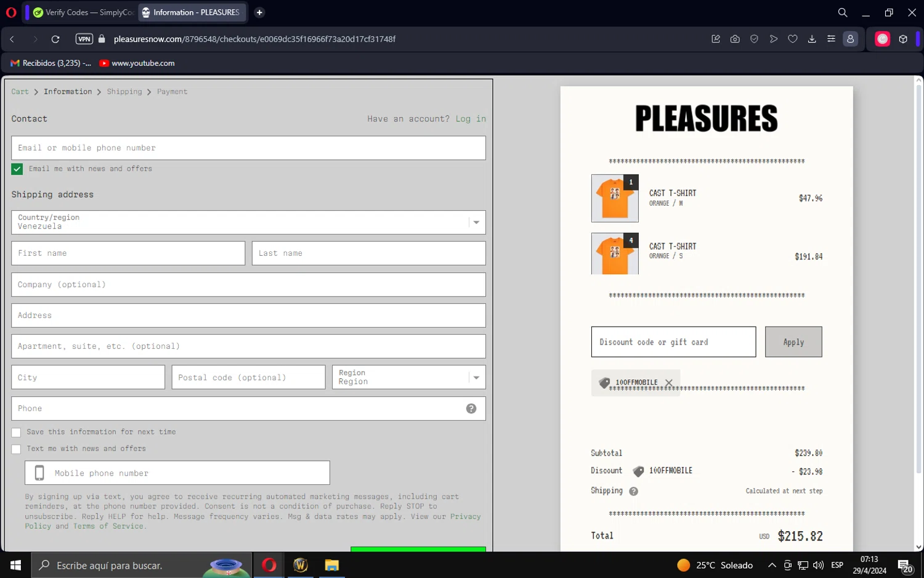Open File Explorer from the taskbar
Screen dimensions: 924x578
coord(332,565)
